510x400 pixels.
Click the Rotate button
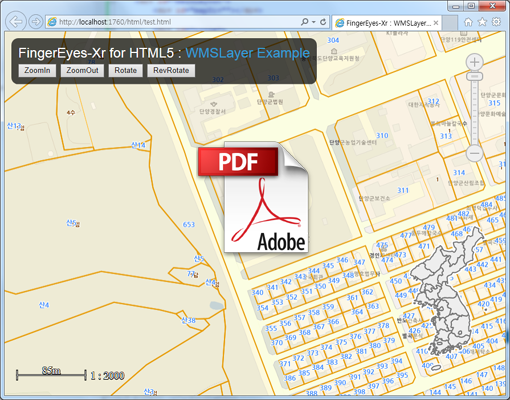126,71
